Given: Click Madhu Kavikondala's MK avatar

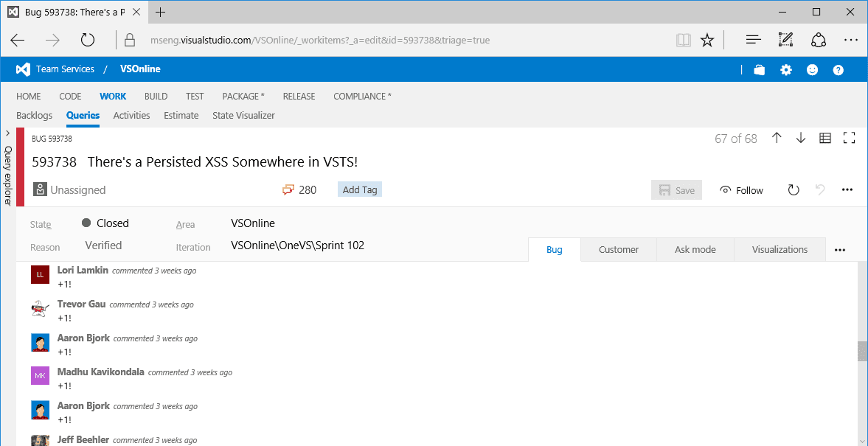Looking at the screenshot, I should pyautogui.click(x=40, y=376).
